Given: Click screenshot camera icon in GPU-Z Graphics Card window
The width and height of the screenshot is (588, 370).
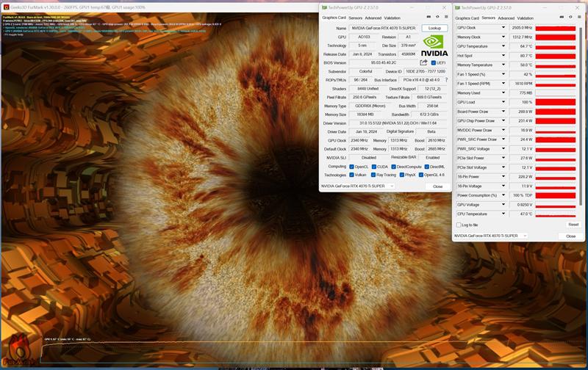Looking at the screenshot, I should [429, 17].
